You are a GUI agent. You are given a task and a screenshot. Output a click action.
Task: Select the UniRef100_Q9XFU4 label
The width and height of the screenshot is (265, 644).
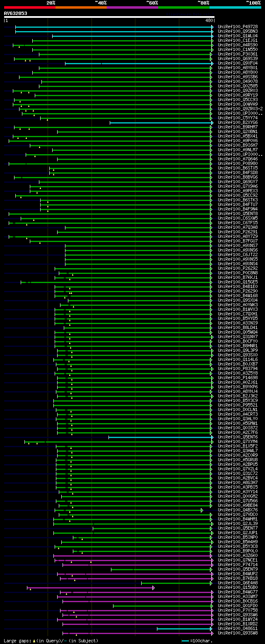coord(238,63)
